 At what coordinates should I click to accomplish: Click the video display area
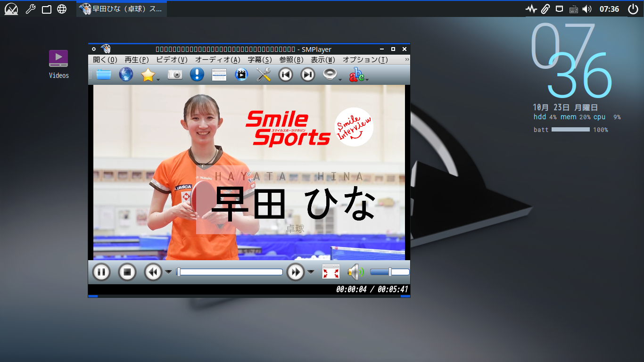coord(249,173)
